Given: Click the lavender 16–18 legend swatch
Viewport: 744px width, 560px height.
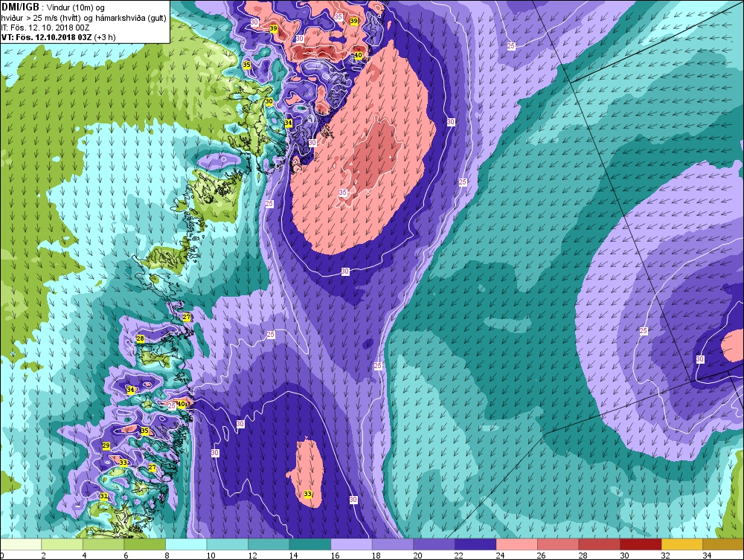Looking at the screenshot, I should coord(351,544).
